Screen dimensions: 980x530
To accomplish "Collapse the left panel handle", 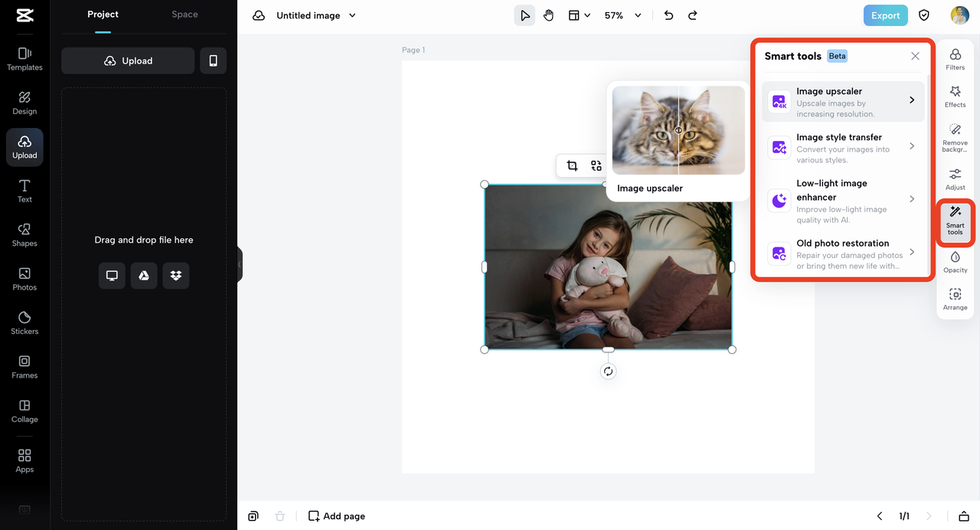I will click(240, 264).
